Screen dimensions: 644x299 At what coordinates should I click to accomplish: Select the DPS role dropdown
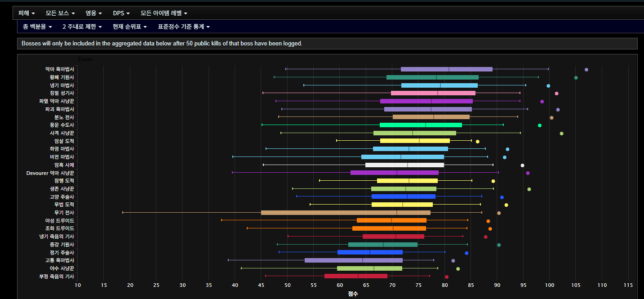tap(121, 13)
